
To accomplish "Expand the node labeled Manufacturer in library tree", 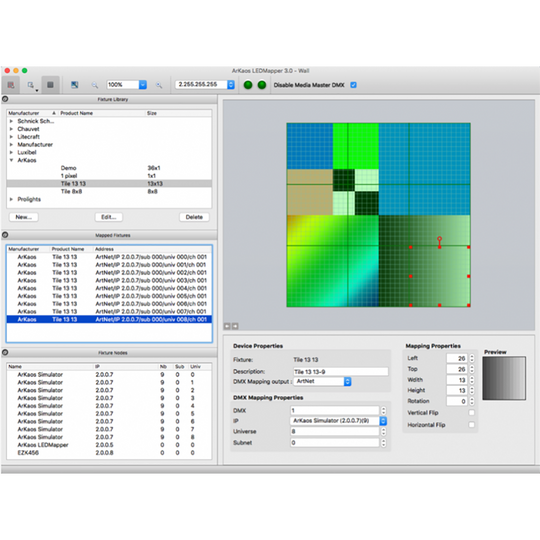I will tap(11, 145).
